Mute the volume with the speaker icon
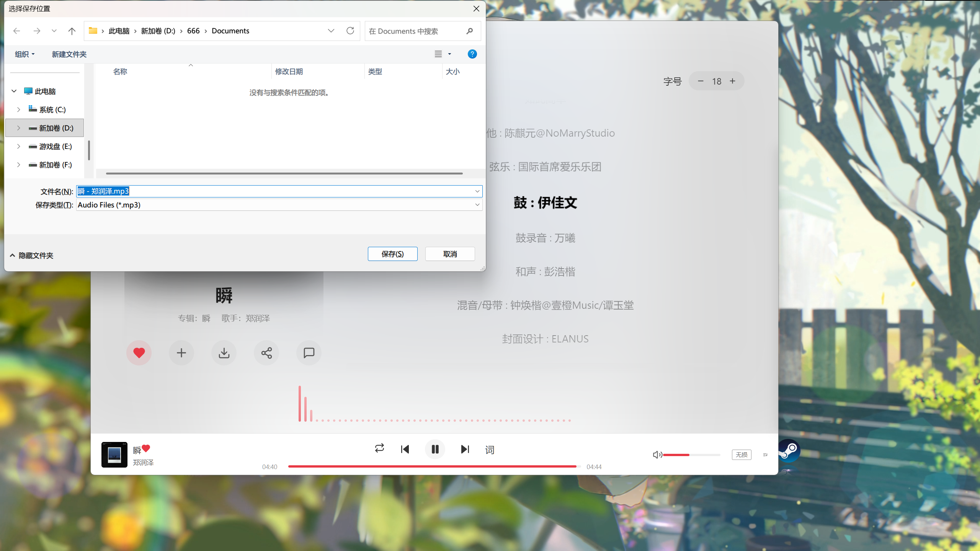 [x=657, y=455]
